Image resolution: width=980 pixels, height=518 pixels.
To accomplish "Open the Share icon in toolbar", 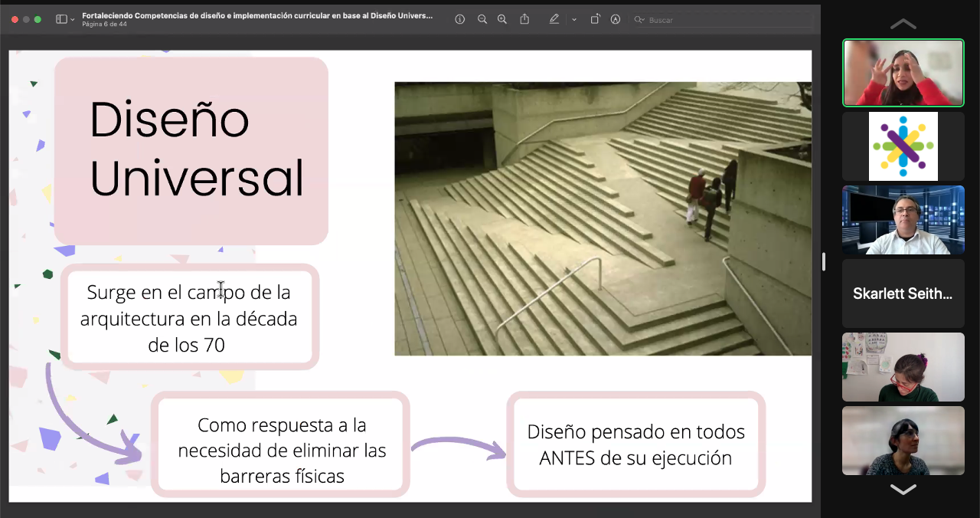I will pos(524,19).
